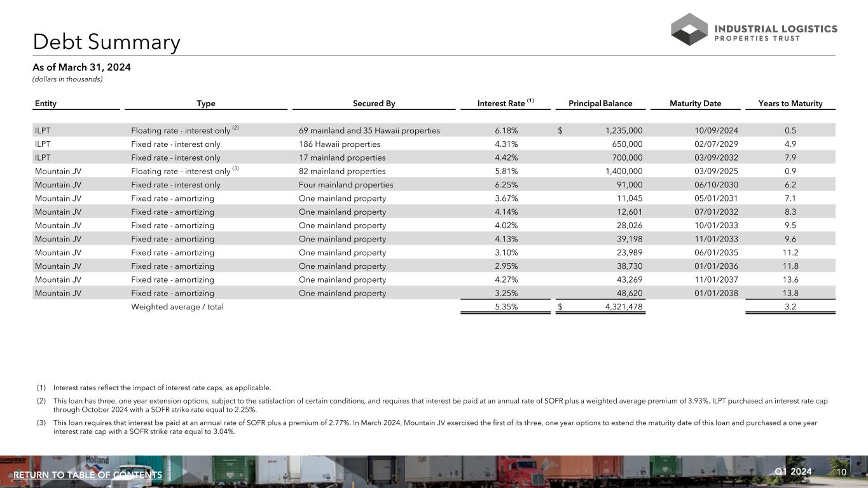Image resolution: width=868 pixels, height=488 pixels.
Task: Click the Debt Summary title
Action: [x=107, y=42]
